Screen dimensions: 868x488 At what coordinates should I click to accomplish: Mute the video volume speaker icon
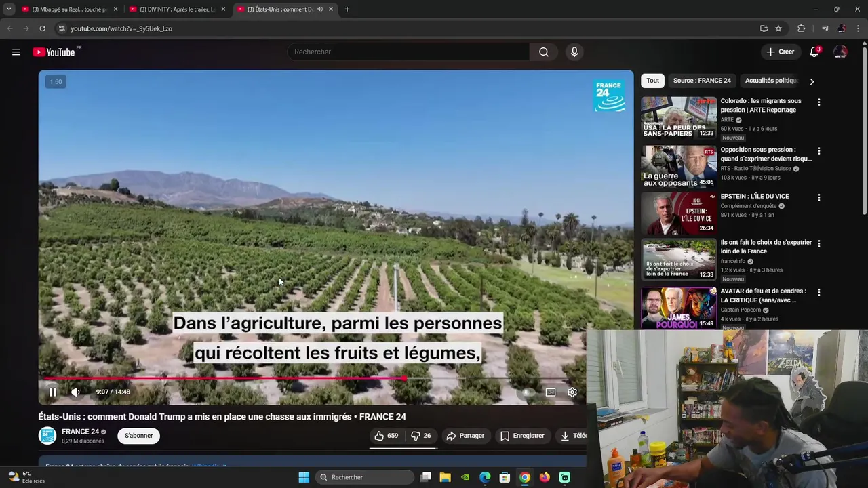(x=75, y=392)
